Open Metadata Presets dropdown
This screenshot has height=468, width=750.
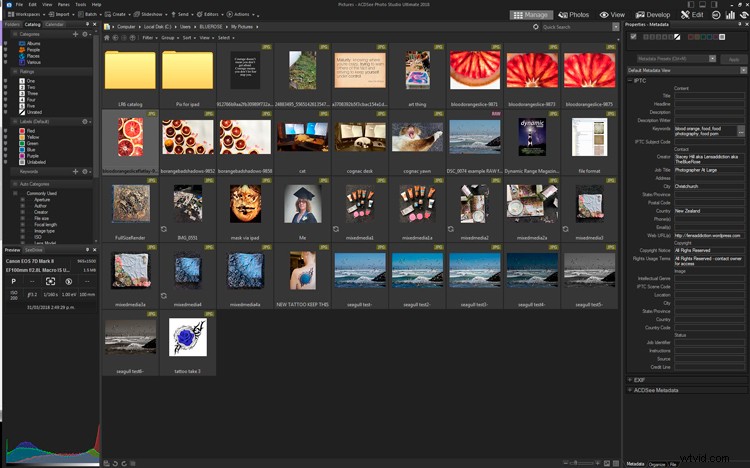tap(712, 59)
